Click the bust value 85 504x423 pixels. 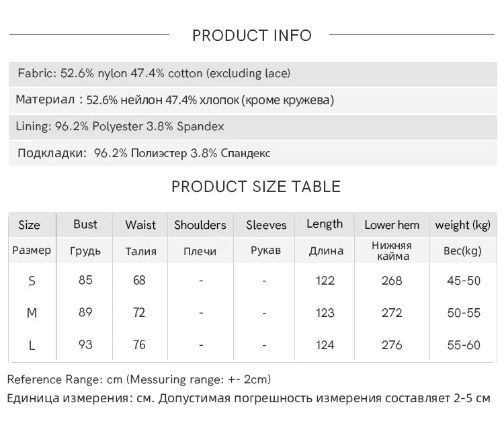85,280
